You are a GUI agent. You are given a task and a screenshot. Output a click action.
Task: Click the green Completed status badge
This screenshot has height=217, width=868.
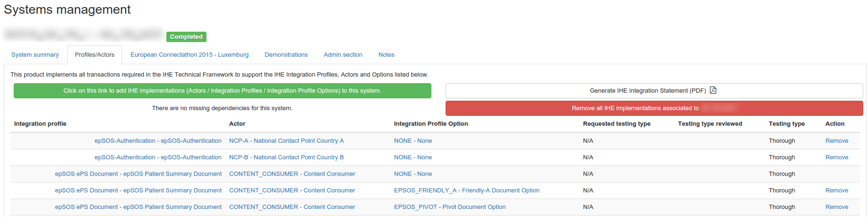pos(186,37)
